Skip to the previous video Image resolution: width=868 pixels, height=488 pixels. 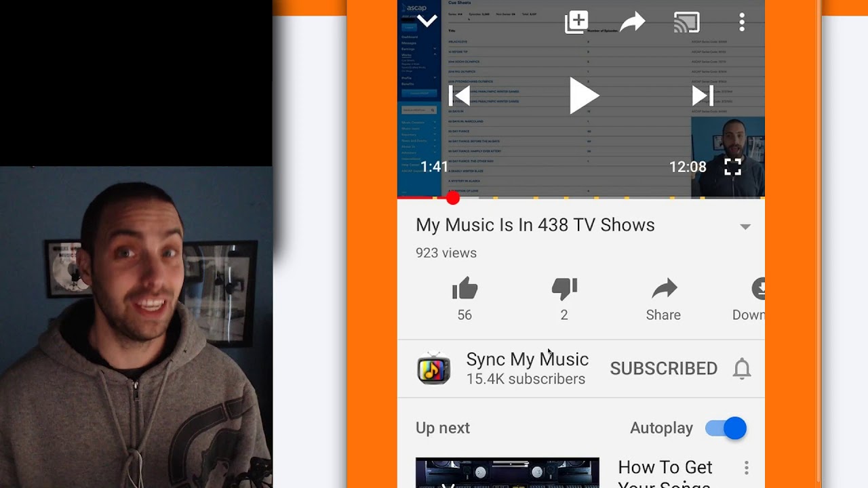[459, 96]
